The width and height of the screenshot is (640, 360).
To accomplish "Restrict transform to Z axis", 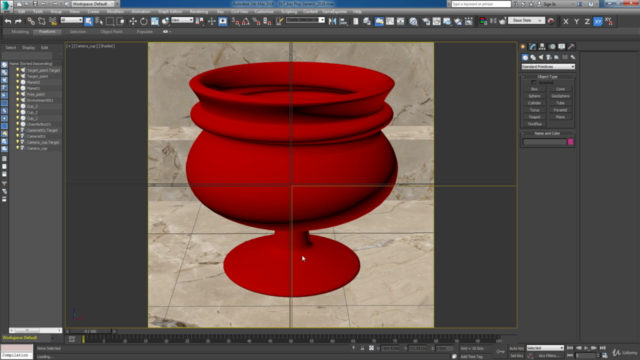I will (x=587, y=22).
